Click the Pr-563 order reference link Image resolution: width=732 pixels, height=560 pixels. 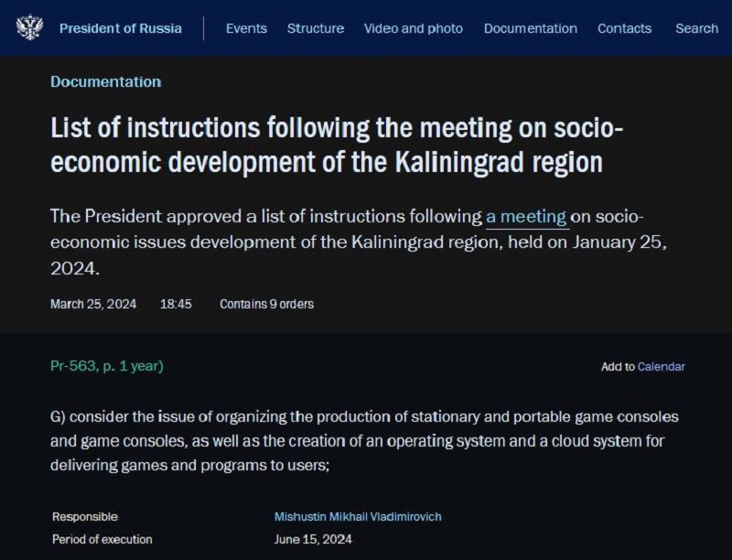[x=107, y=366]
